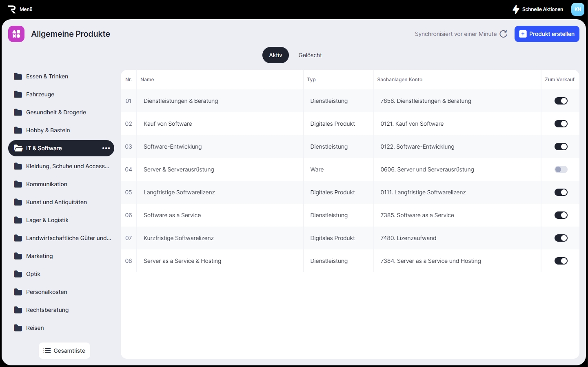Screen dimensions: 588x367
Task: Enable Zum Verkauf for Server & Serverausrüstung
Action: coord(561,169)
